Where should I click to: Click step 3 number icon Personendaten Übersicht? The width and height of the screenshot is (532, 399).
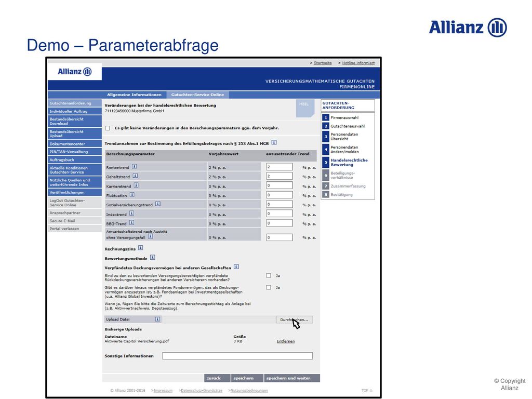click(x=325, y=137)
